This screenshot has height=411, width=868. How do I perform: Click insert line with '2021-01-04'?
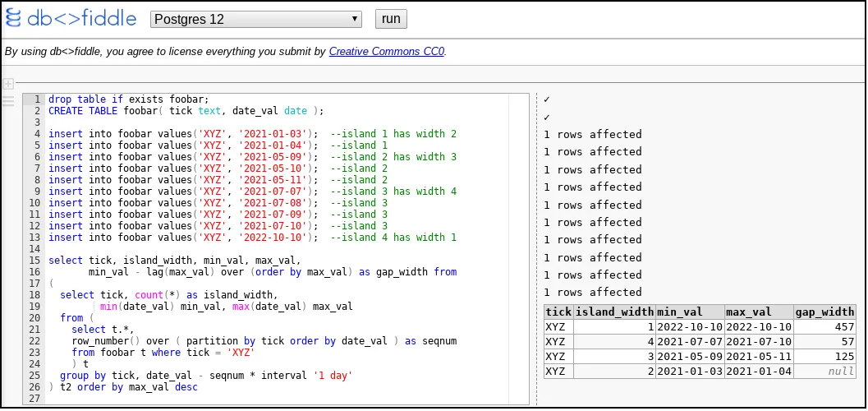tap(218, 145)
